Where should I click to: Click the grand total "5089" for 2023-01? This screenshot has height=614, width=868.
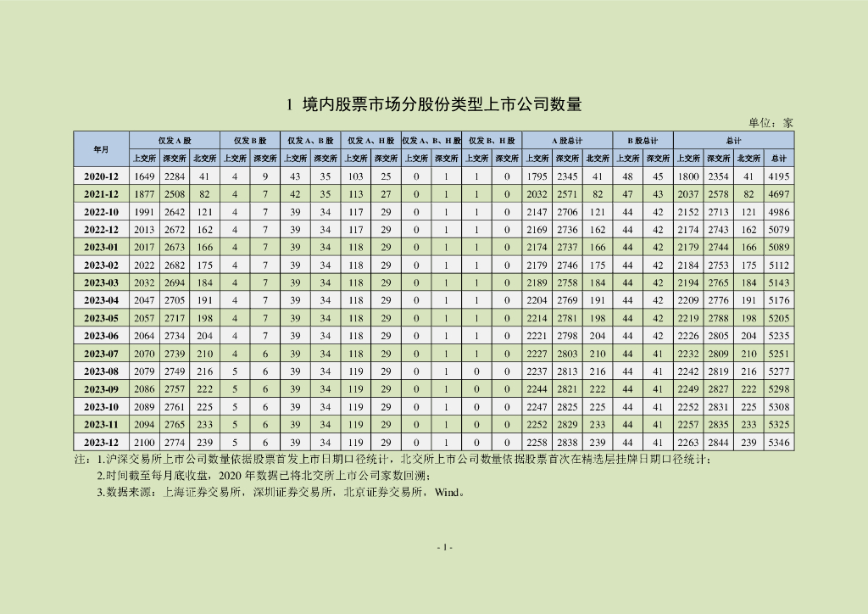point(779,248)
